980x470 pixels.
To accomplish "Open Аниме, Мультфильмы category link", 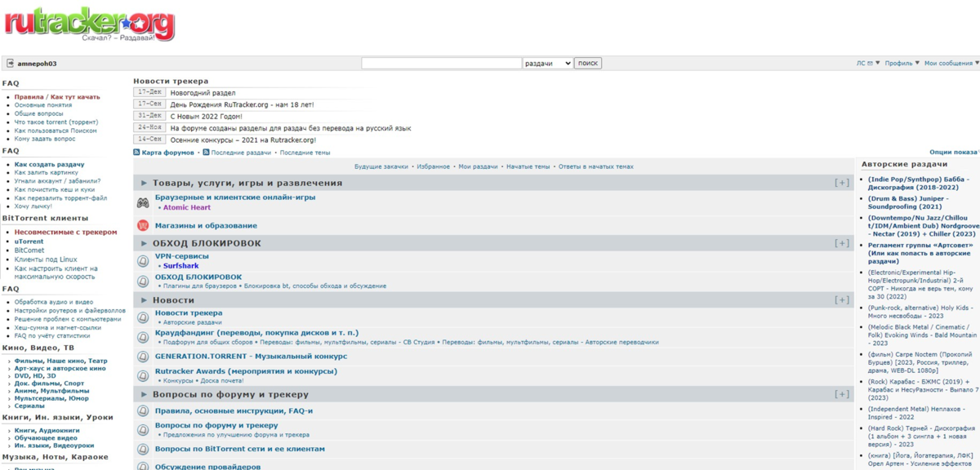I will [x=51, y=391].
